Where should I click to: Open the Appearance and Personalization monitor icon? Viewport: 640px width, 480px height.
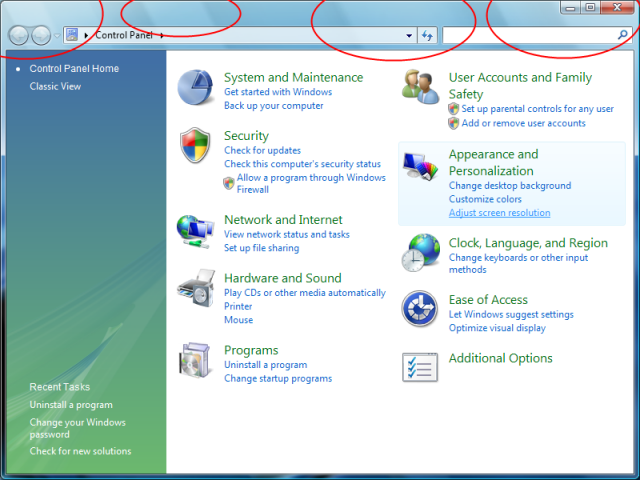click(x=420, y=166)
